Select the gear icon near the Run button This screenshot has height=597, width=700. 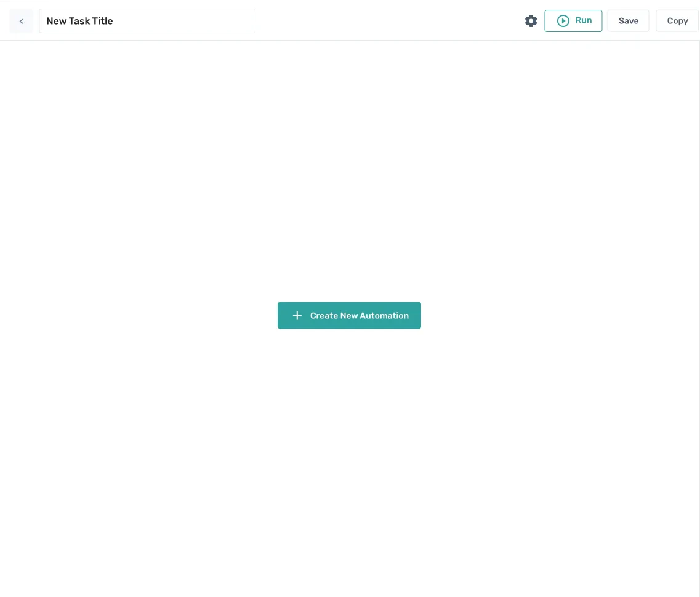pos(531,20)
